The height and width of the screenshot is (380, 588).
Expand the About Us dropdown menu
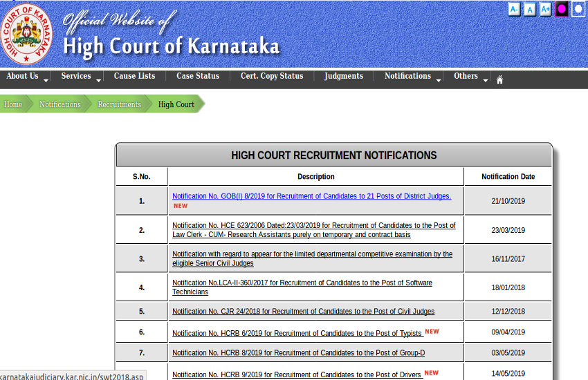click(x=26, y=77)
